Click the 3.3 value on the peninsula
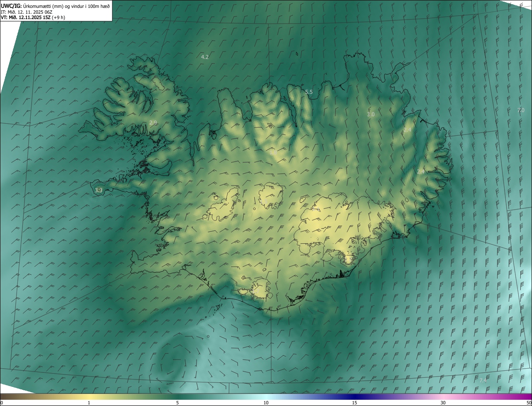This screenshot has width=532, height=406. pyautogui.click(x=99, y=190)
